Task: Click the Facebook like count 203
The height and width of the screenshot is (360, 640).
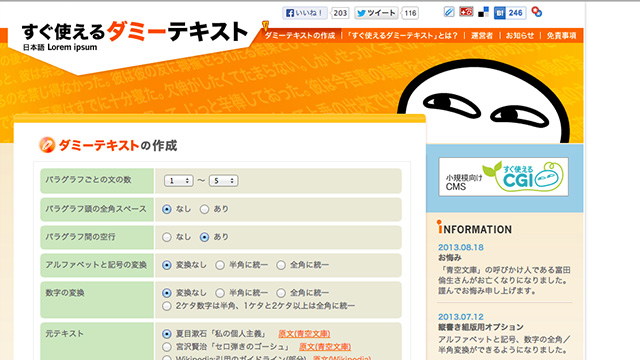Action: tap(340, 13)
